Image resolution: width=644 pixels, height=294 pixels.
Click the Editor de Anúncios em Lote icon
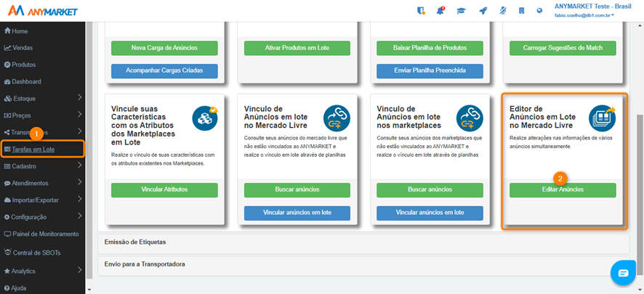pyautogui.click(x=602, y=118)
